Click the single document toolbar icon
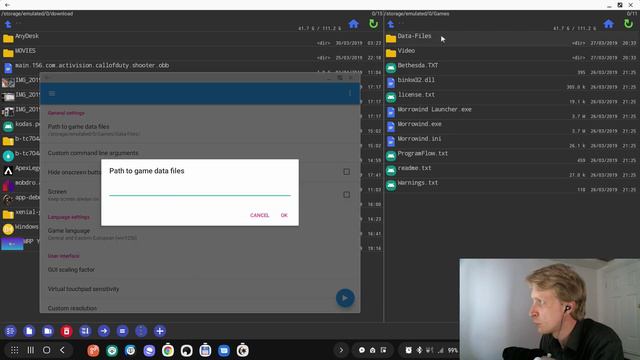 (x=29, y=331)
